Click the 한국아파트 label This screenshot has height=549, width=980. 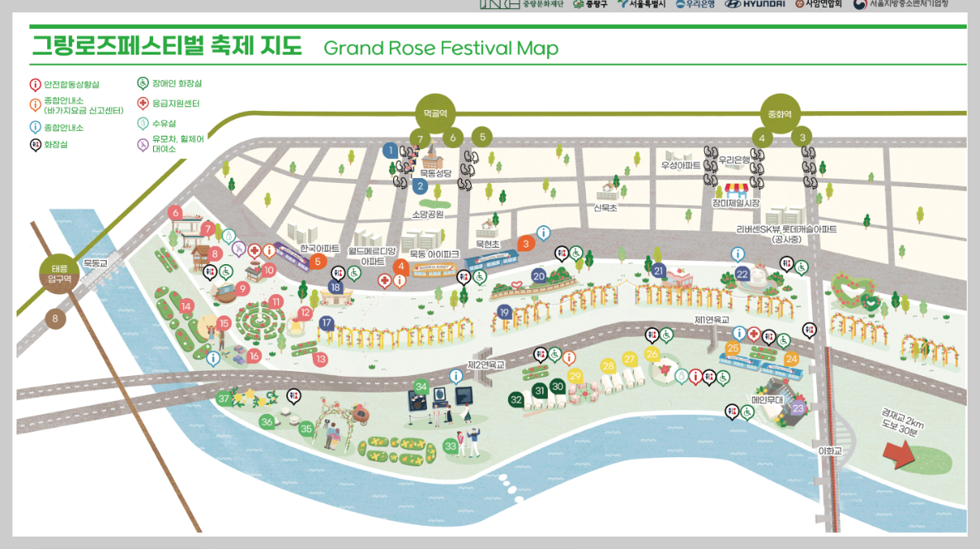[319, 248]
